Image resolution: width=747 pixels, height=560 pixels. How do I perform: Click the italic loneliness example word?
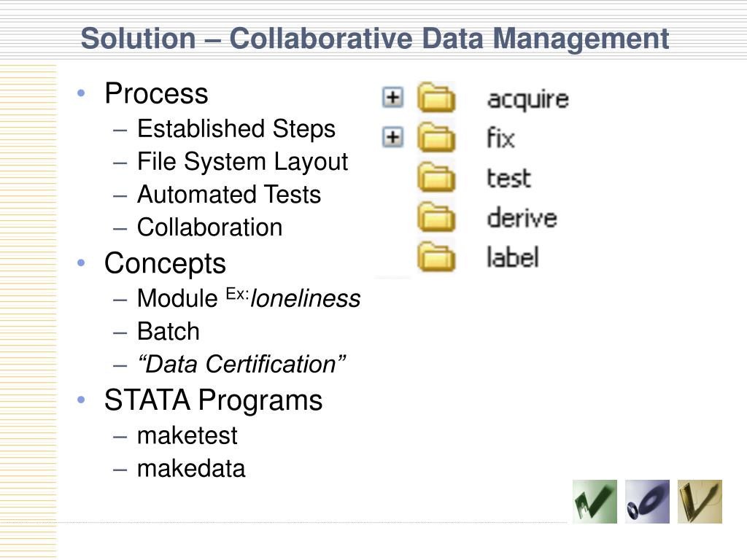pos(306,299)
